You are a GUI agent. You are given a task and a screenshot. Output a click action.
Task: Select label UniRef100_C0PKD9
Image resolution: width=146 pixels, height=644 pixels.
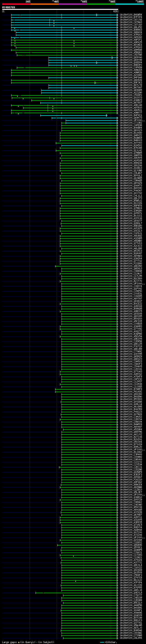click(x=131, y=67)
